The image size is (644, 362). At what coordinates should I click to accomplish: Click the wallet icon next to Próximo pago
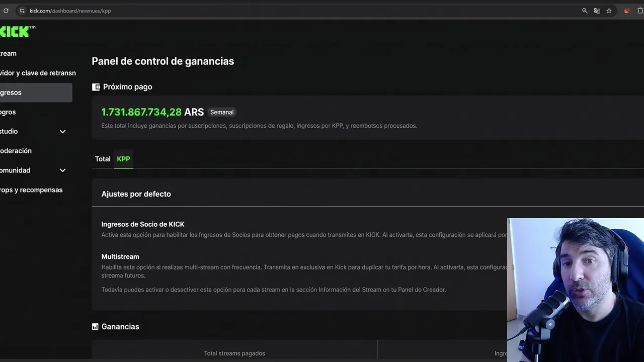pyautogui.click(x=96, y=87)
